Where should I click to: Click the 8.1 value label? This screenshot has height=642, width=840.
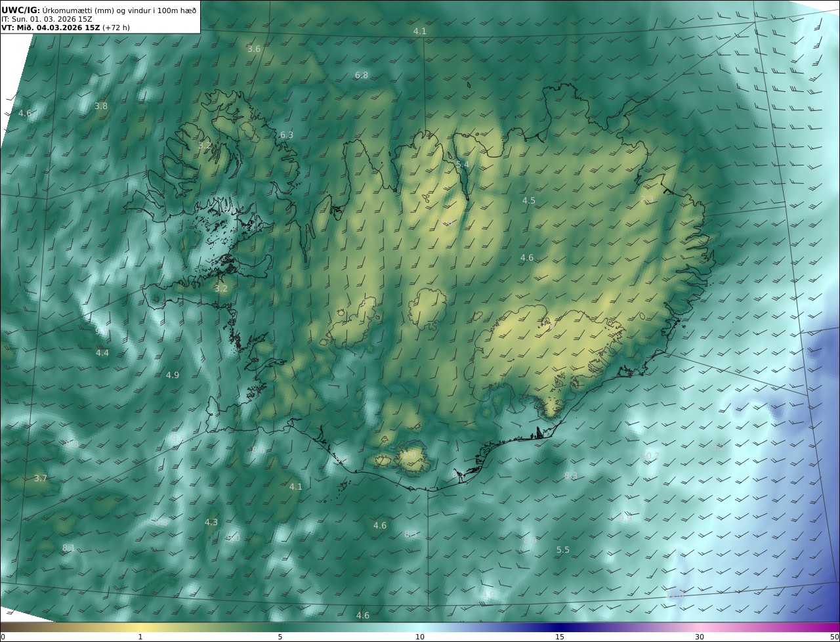(x=69, y=548)
